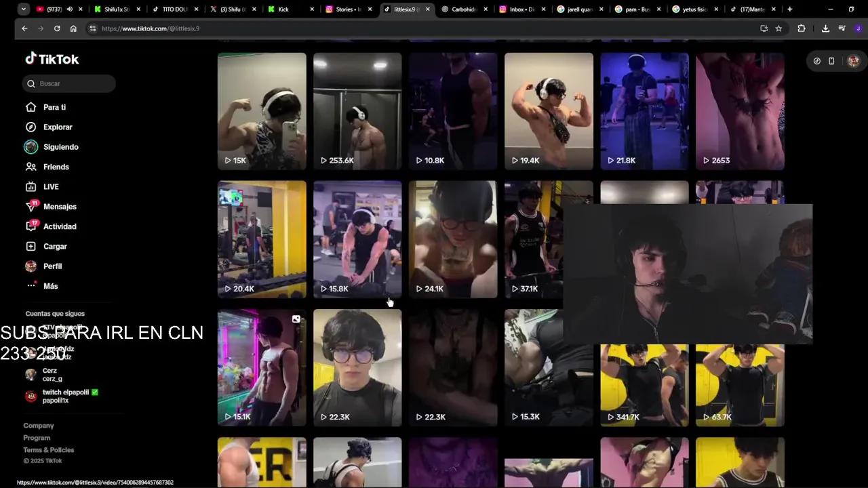Open the twitch elpapolil followed account
Viewport: 868px width, 488px height.
[x=62, y=396]
